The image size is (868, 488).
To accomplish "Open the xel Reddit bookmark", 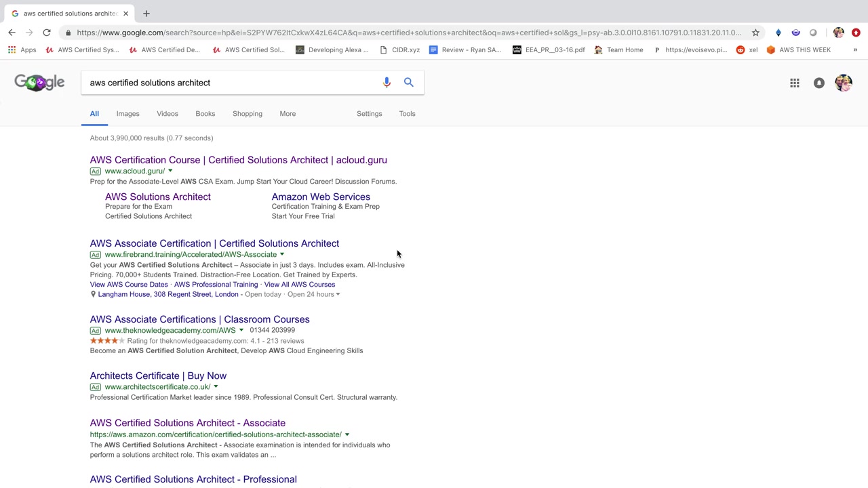I will [x=747, y=49].
